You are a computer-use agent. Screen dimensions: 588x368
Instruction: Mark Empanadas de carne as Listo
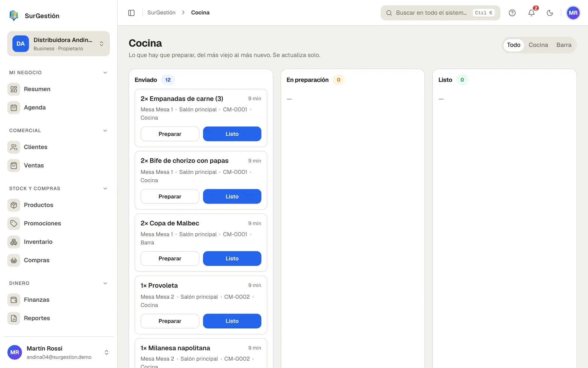click(232, 134)
